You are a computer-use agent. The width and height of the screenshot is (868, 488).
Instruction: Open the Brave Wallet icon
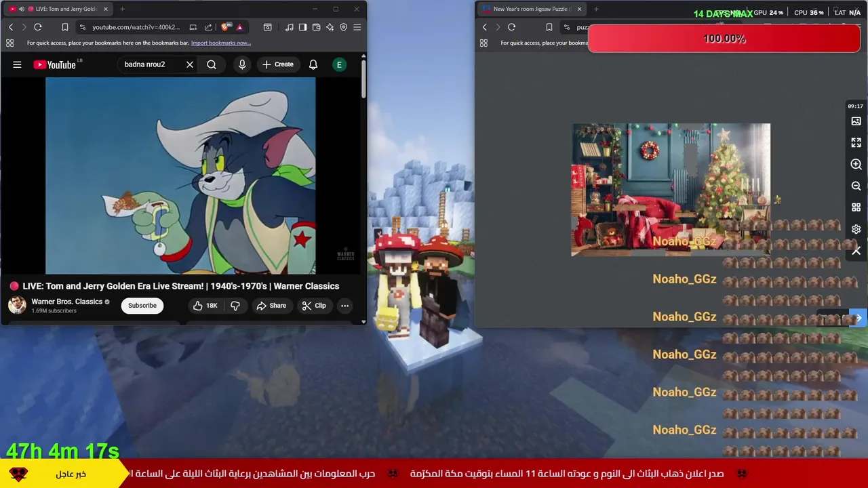point(316,27)
